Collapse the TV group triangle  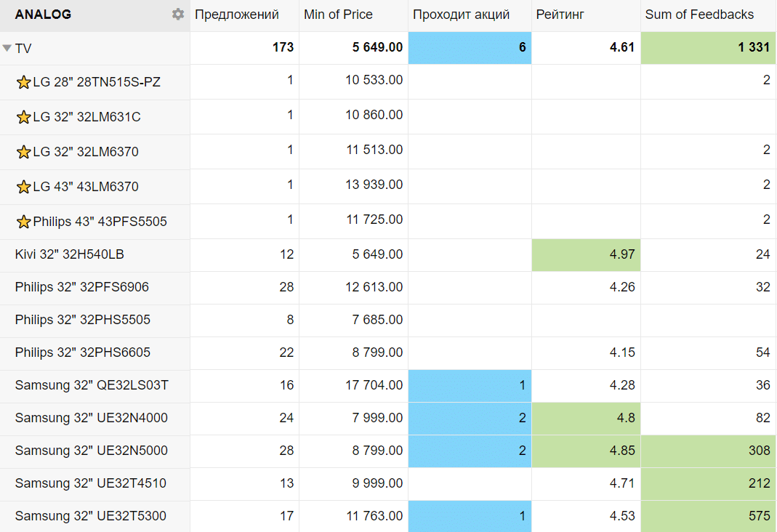(x=7, y=49)
